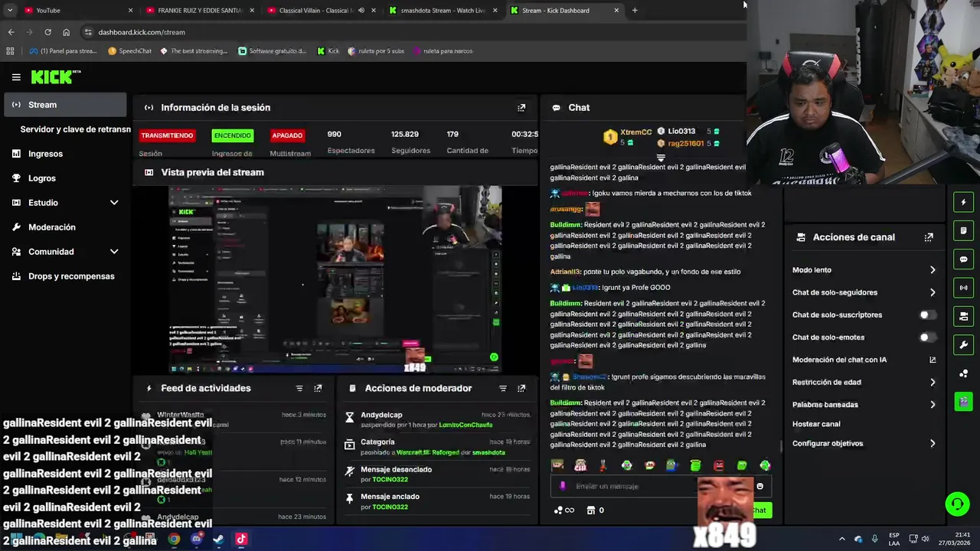Switch to the Classical Villain browser tab
The height and width of the screenshot is (551, 980).
[x=320, y=11]
